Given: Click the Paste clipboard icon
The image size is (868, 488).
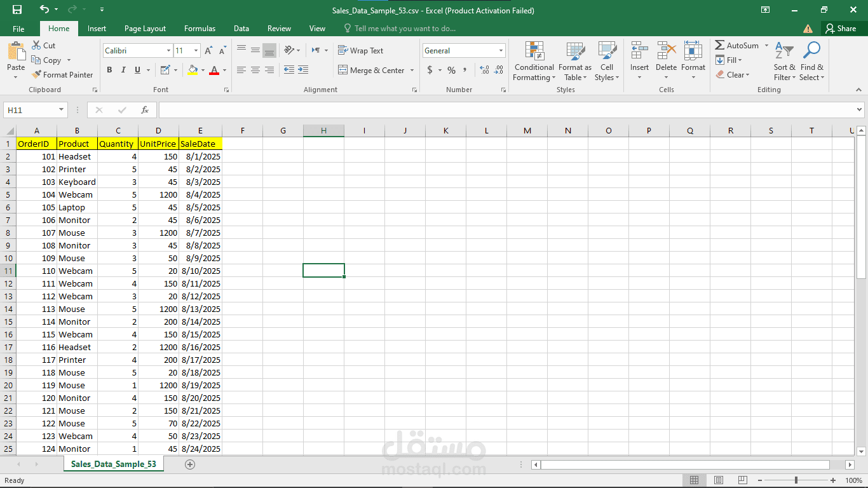Looking at the screenshot, I should click(16, 51).
